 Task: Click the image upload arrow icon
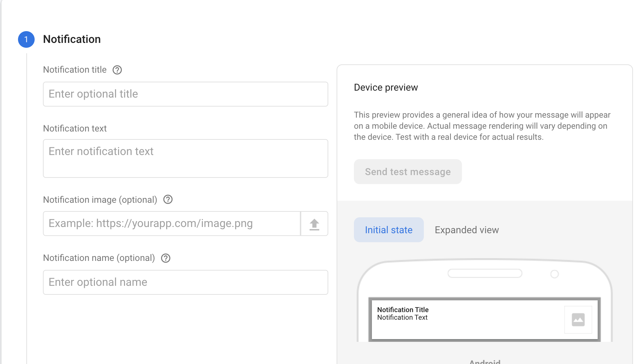point(314,224)
